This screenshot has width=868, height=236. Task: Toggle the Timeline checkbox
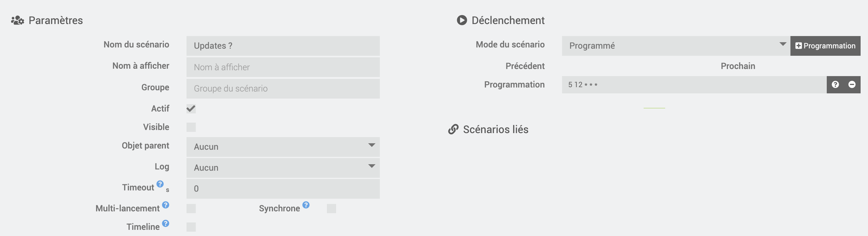click(191, 227)
